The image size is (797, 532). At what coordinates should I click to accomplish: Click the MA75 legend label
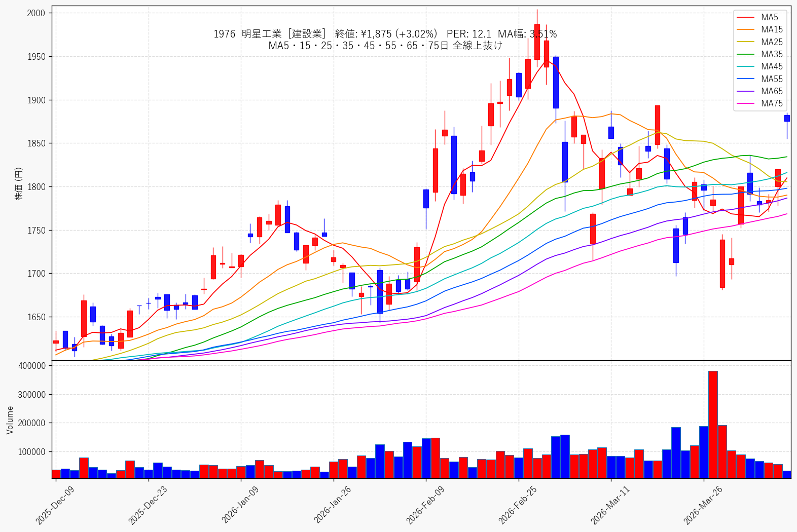772,103
